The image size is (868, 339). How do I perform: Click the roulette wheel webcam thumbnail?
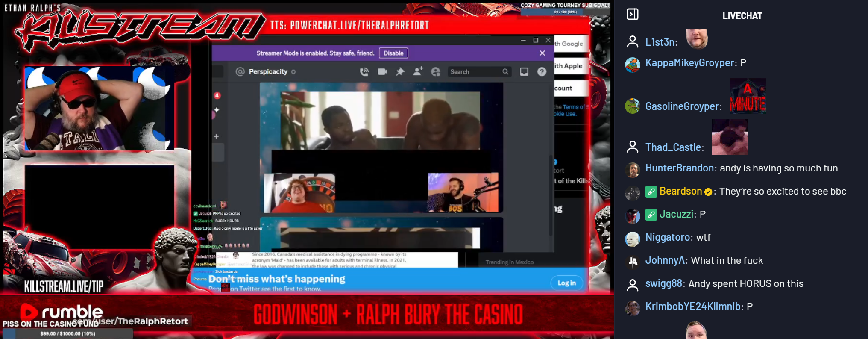click(299, 193)
